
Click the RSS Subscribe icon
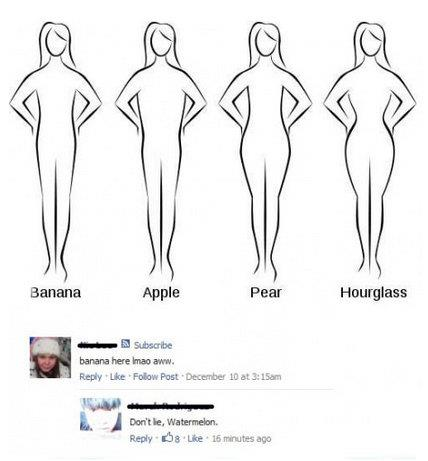point(125,344)
